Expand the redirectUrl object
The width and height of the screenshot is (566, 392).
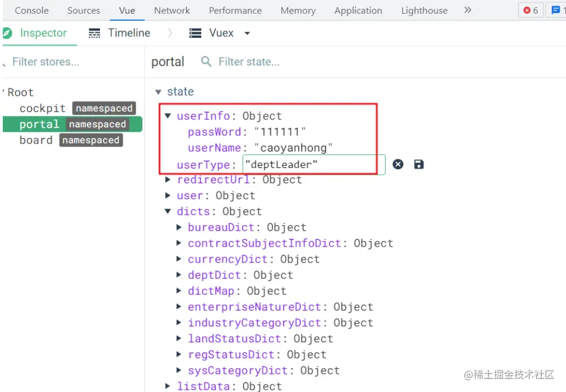click(x=168, y=179)
